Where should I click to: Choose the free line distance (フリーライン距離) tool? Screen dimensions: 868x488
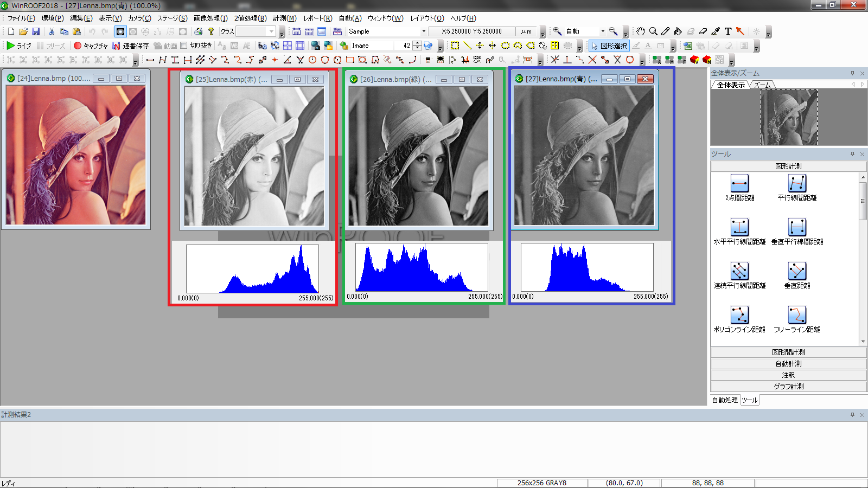tap(797, 319)
